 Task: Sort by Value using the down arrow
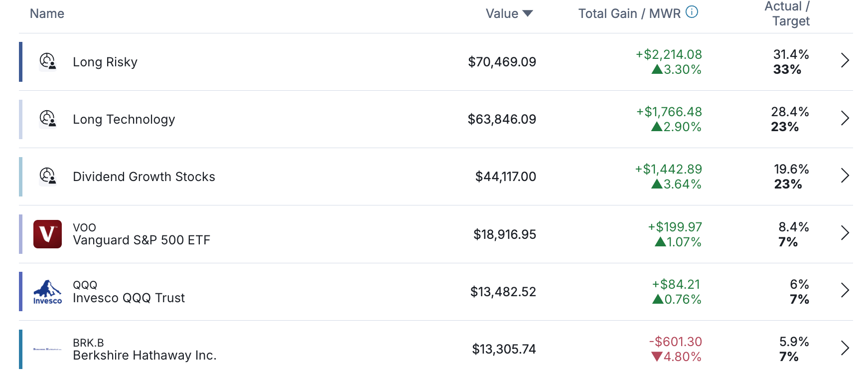[528, 13]
